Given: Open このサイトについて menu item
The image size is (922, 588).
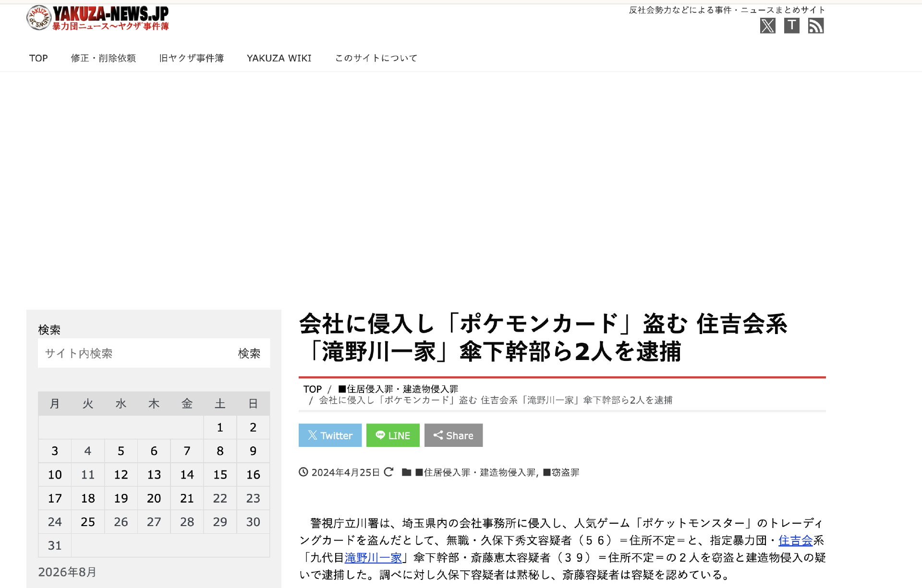Looking at the screenshot, I should click(376, 58).
